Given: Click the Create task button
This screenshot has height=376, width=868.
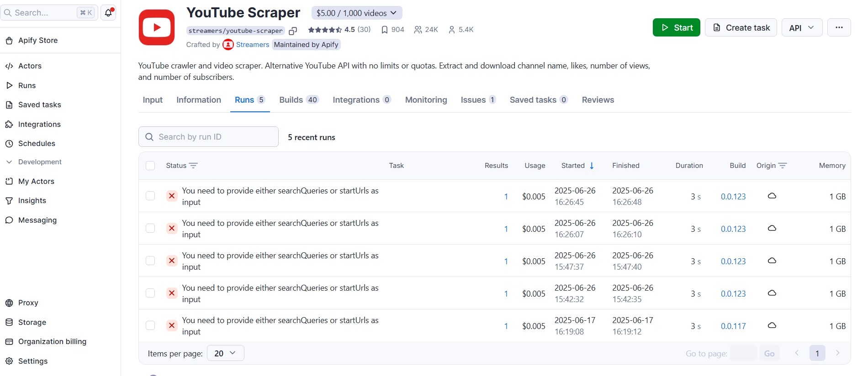Looking at the screenshot, I should click(741, 27).
